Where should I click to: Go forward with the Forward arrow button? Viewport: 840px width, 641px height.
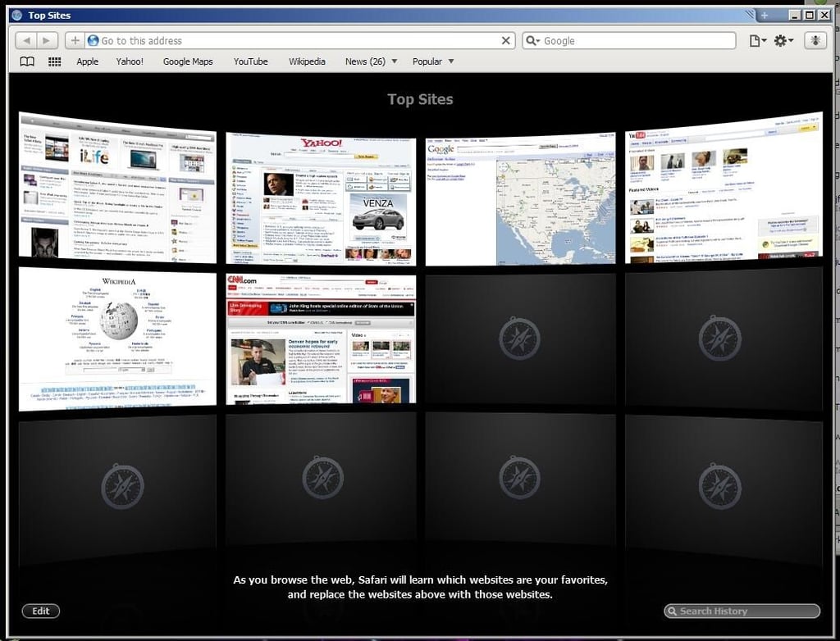click(x=47, y=41)
